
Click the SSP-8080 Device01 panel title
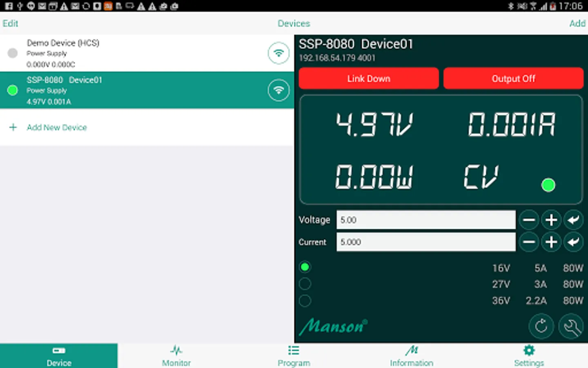click(356, 44)
